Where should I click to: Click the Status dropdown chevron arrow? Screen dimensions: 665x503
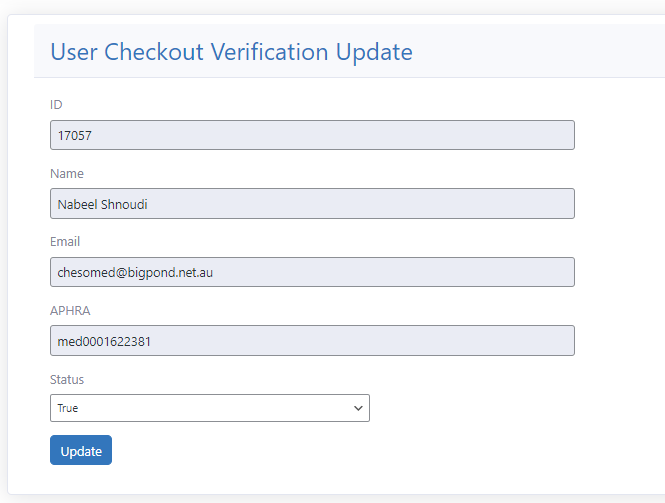pos(358,408)
